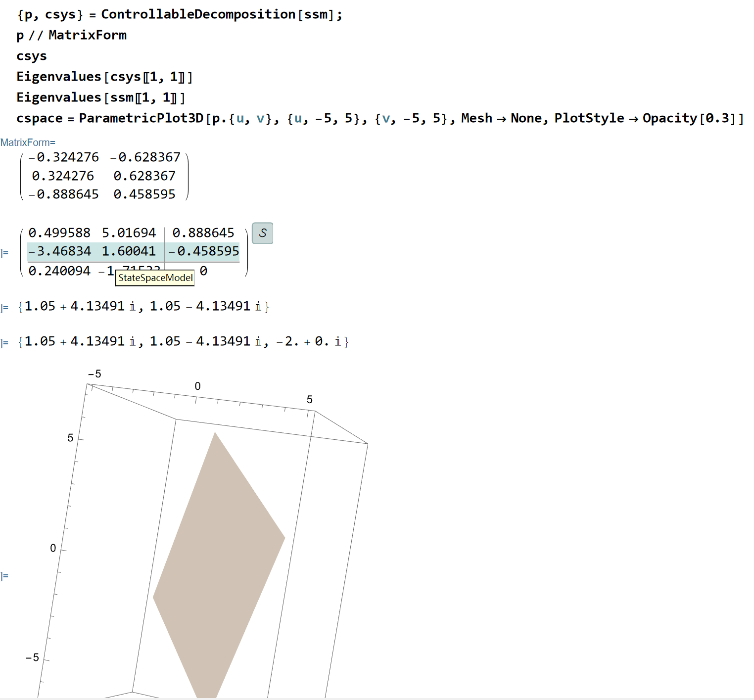This screenshot has width=754, height=700.
Task: Click highlighted value -3.46834
Action: point(60,251)
